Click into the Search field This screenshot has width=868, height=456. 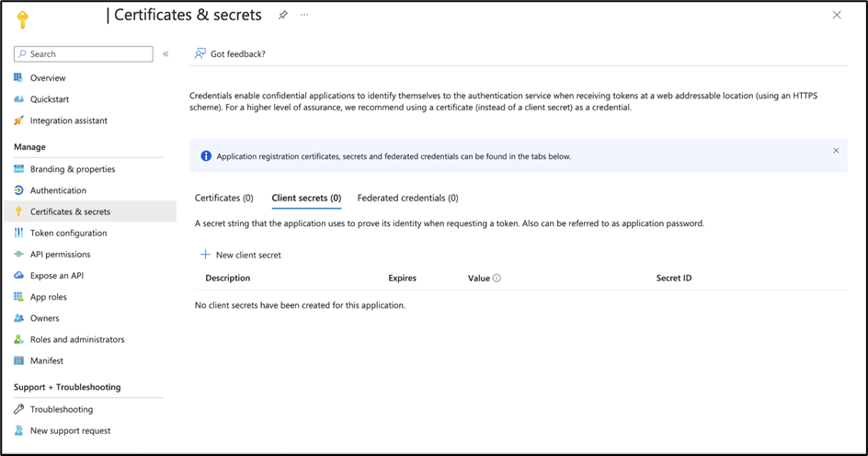(84, 53)
